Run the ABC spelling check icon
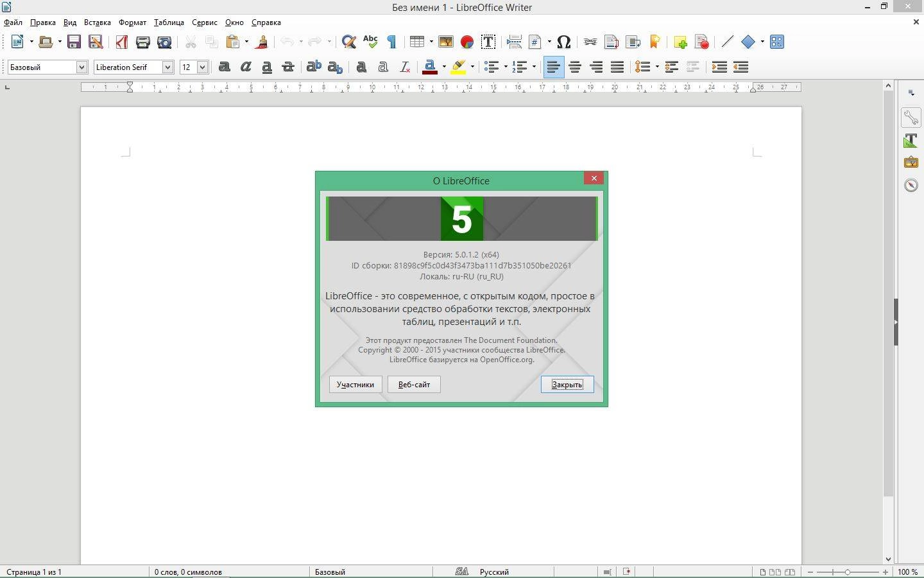The height and width of the screenshot is (578, 924). coord(370,42)
